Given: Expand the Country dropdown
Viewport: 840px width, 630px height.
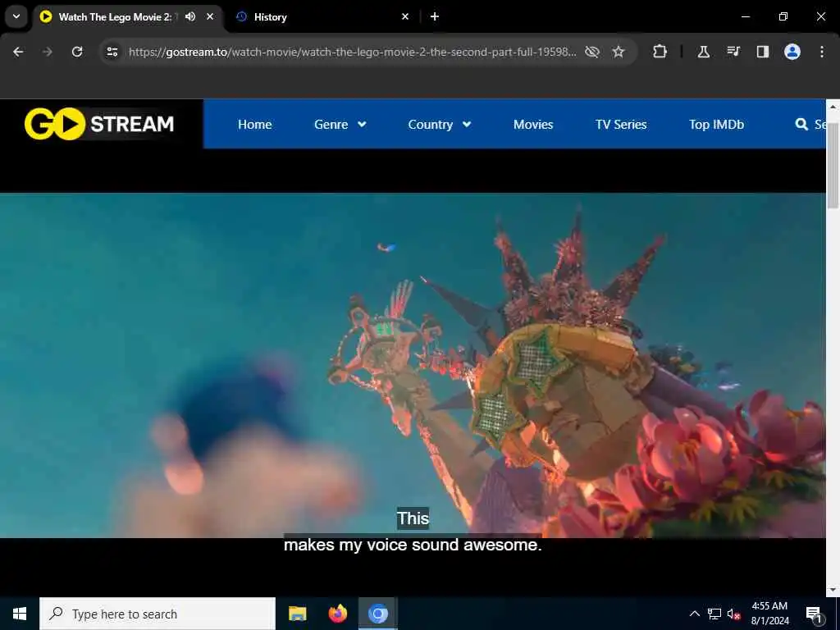Looking at the screenshot, I should tap(440, 125).
